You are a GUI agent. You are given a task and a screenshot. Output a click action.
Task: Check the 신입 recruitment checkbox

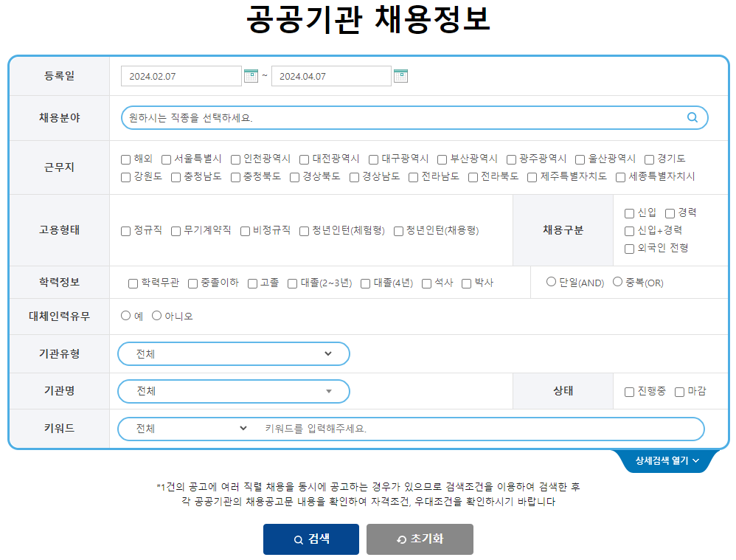pyautogui.click(x=628, y=212)
